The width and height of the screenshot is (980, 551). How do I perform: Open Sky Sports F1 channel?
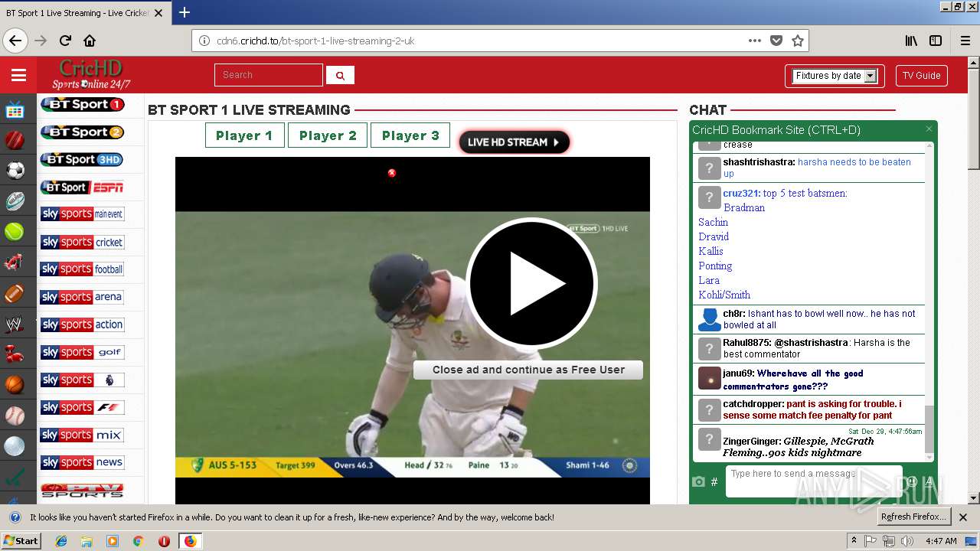(82, 407)
